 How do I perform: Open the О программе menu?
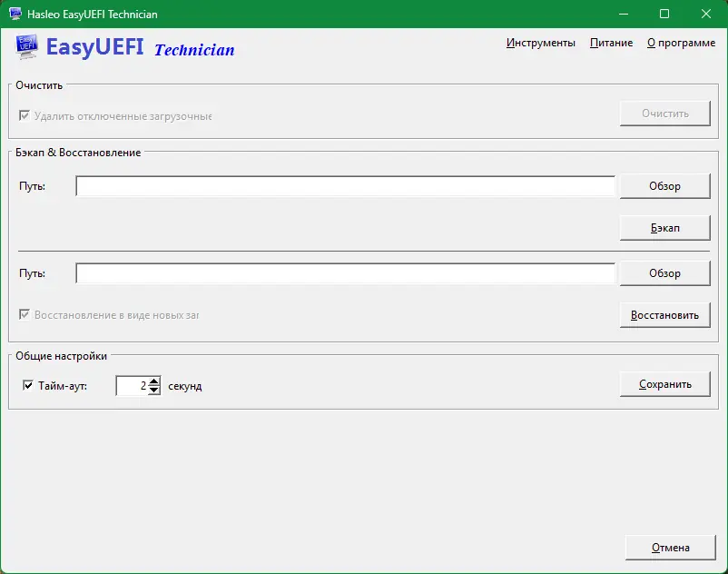click(x=681, y=43)
